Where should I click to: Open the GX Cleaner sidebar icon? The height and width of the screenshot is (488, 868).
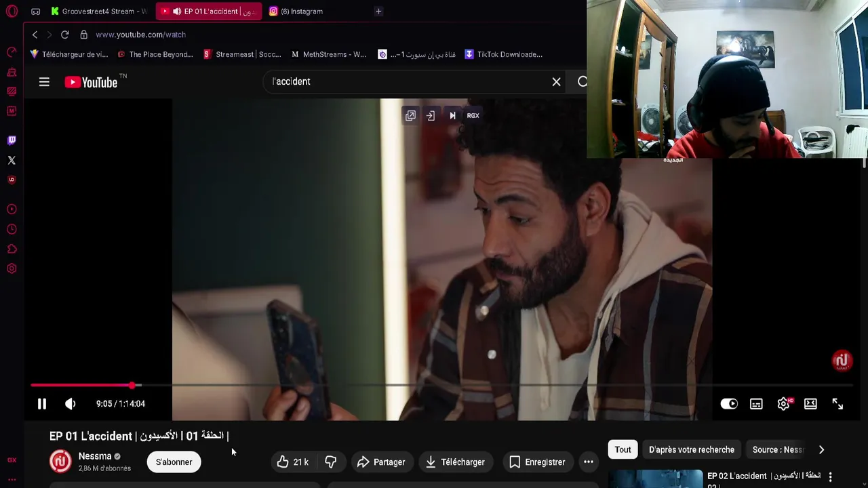[12, 72]
